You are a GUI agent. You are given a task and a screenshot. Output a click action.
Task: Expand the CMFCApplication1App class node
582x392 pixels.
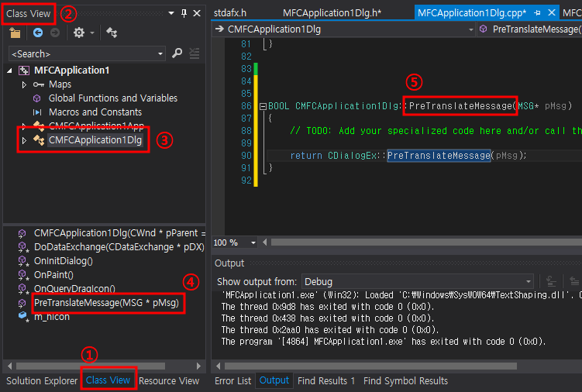pyautogui.click(x=24, y=126)
